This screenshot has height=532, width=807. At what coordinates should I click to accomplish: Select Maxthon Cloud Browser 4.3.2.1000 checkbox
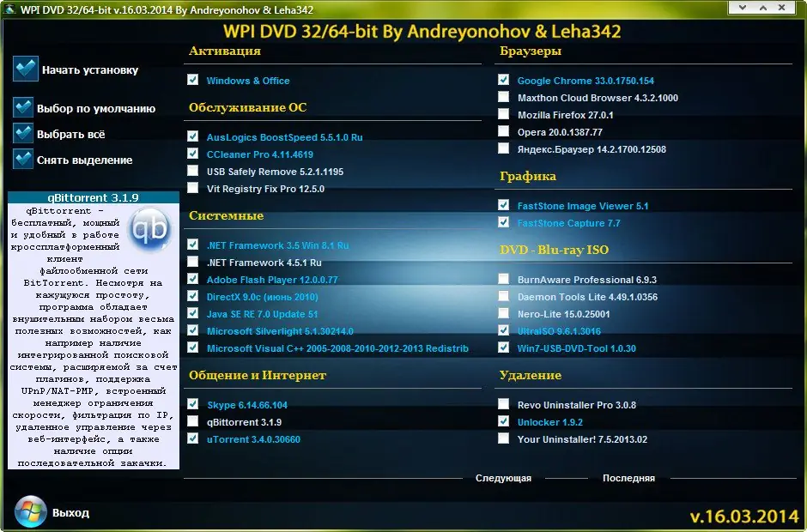coord(504,97)
